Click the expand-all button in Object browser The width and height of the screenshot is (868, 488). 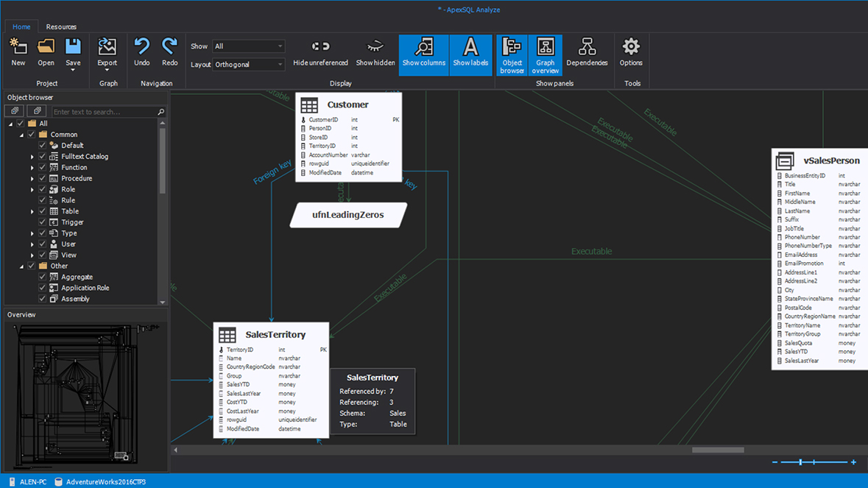tap(15, 111)
